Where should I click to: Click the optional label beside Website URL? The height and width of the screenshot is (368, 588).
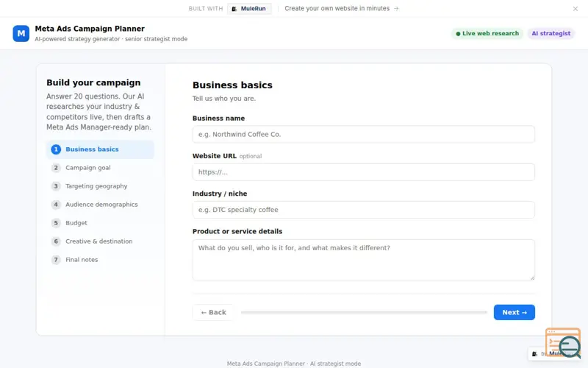251,157
